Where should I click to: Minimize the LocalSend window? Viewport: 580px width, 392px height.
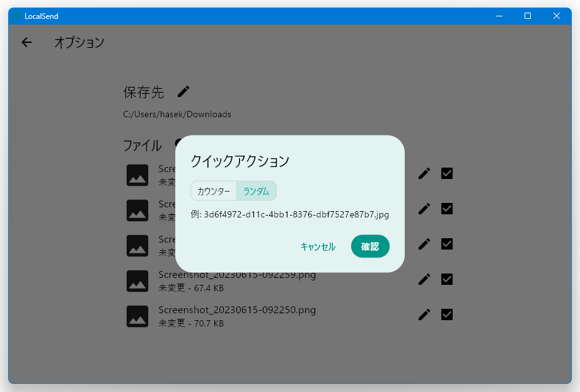(x=499, y=16)
